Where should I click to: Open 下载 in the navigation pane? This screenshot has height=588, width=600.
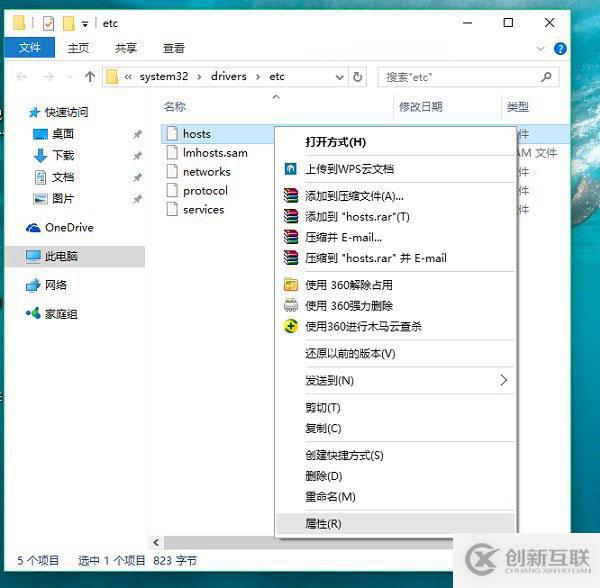click(x=54, y=155)
